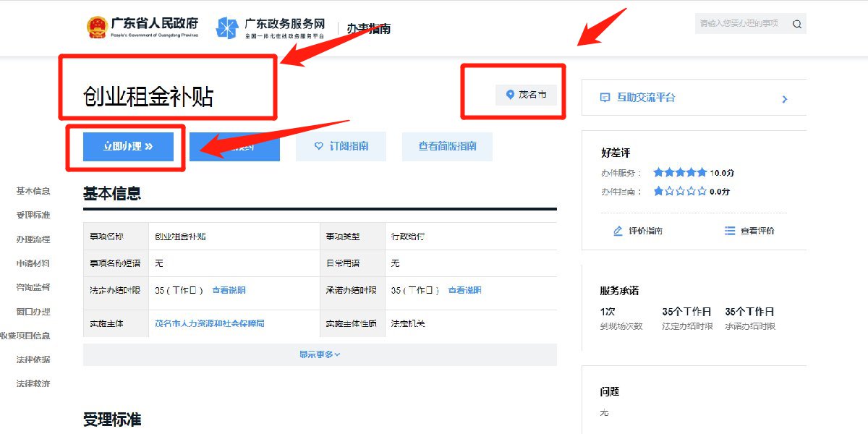Open the 互助交流平台 link
868x434 pixels.
[645, 98]
